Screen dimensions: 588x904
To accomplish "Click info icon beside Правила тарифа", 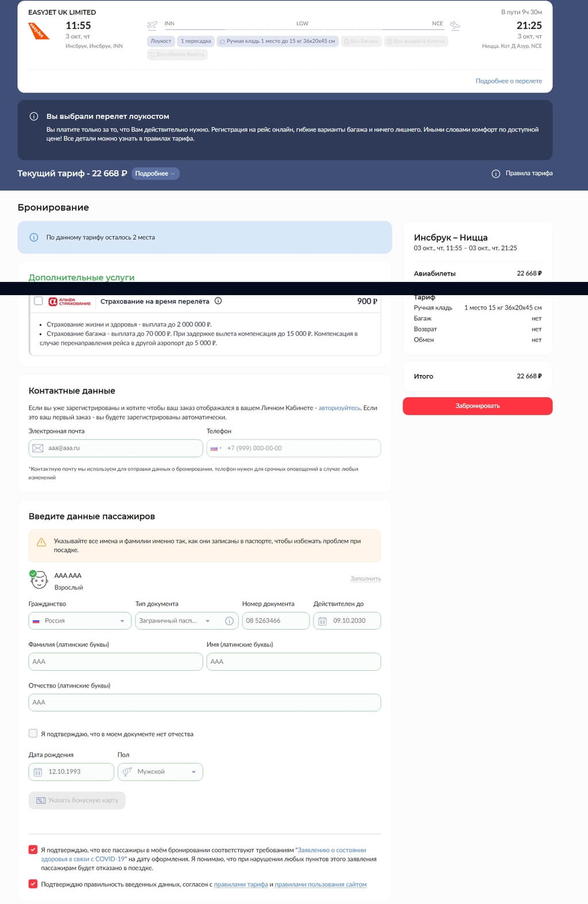I will pos(496,173).
